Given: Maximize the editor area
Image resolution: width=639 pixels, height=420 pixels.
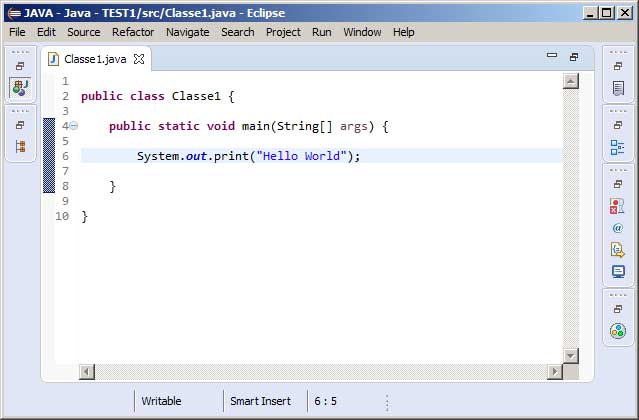Looking at the screenshot, I should point(574,58).
